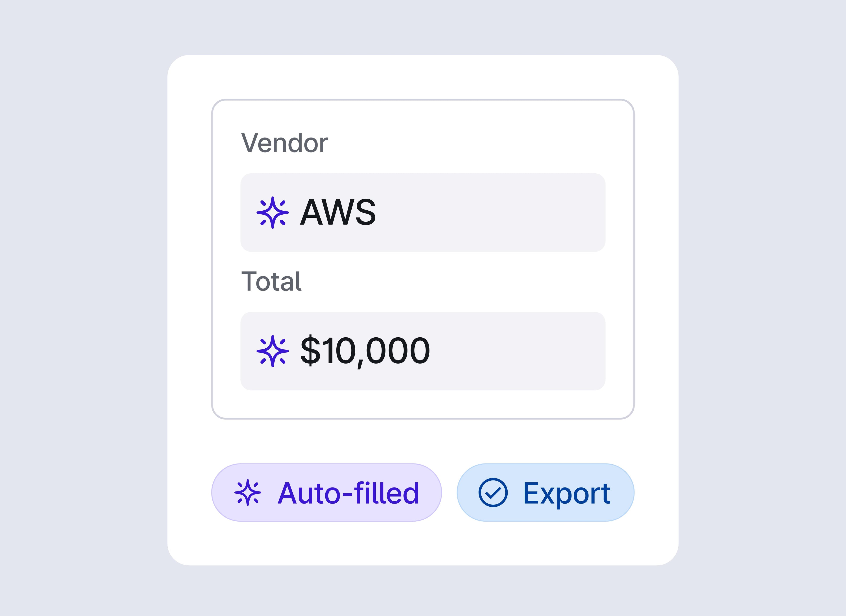This screenshot has width=846, height=616.
Task: Focus the Total field showing $10,000
Action: click(422, 351)
